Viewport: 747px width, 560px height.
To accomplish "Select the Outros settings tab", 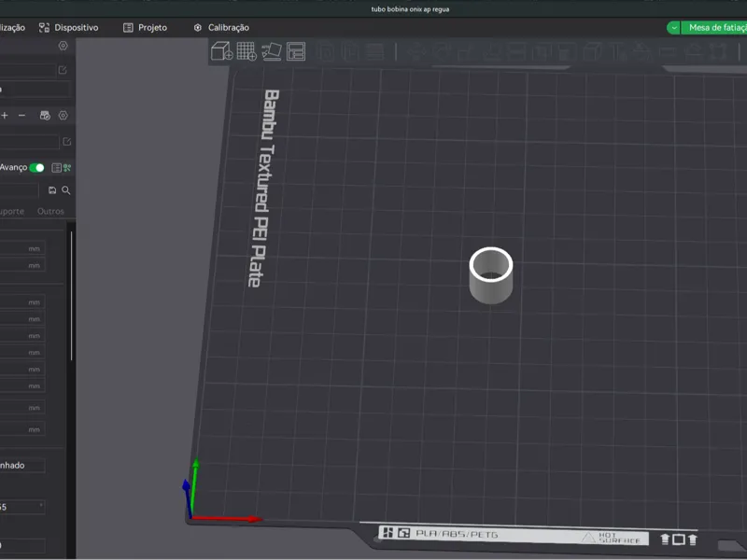I will pos(50,211).
